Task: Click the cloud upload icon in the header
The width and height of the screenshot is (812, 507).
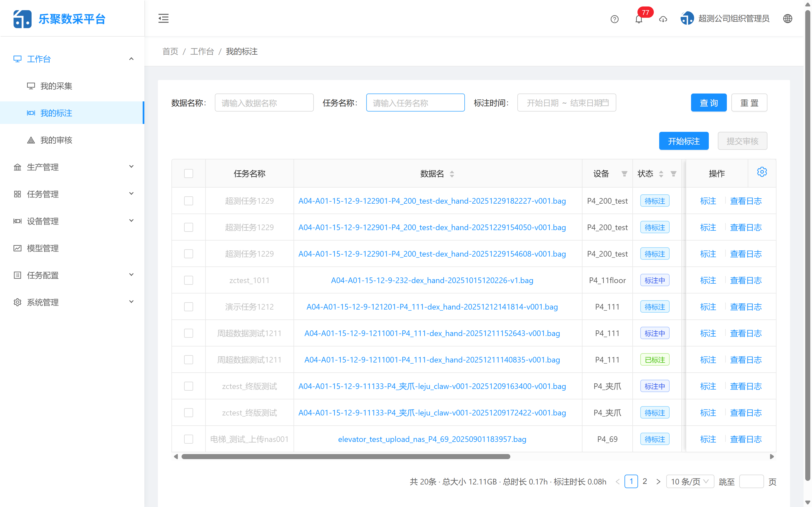Action: coord(663,19)
